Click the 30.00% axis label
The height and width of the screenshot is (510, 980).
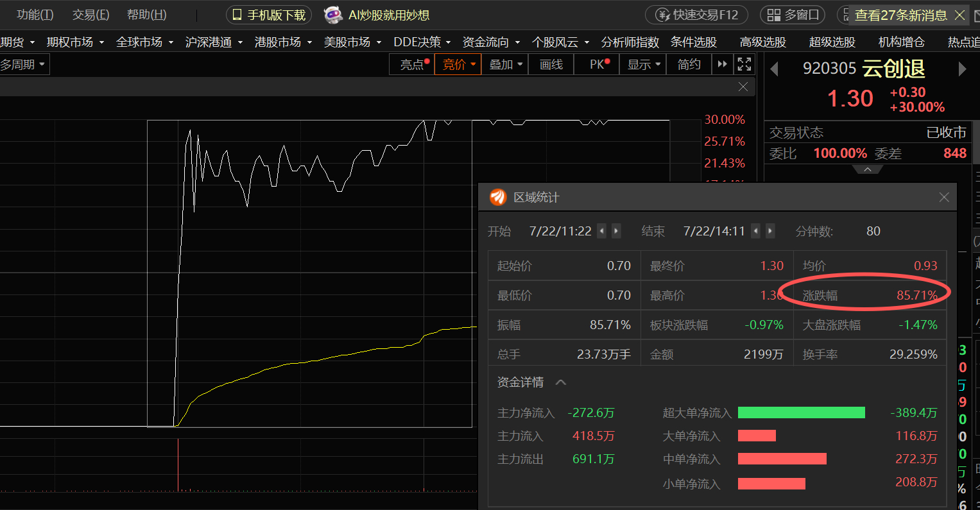coord(725,120)
